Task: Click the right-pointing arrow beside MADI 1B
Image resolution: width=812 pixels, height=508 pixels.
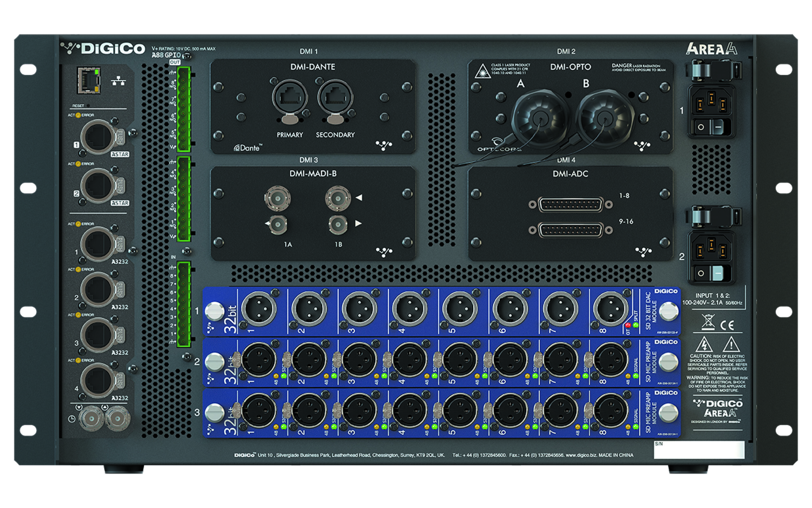Action: click(358, 223)
